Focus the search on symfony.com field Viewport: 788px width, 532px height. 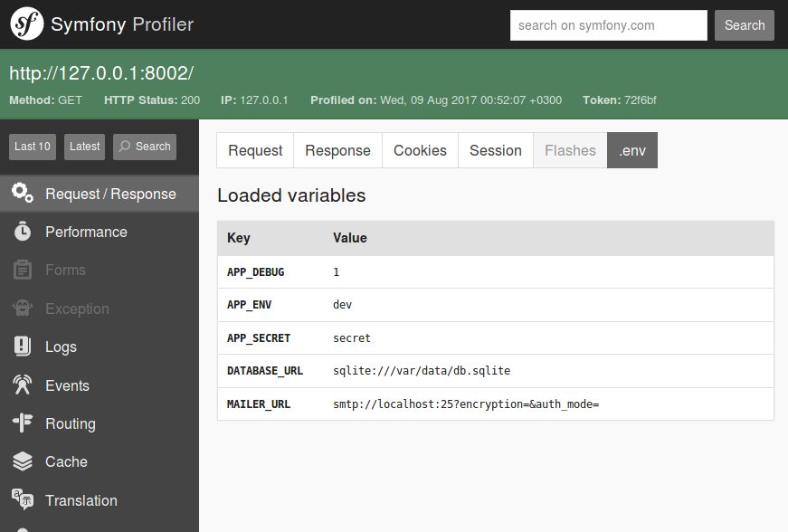pyautogui.click(x=609, y=25)
